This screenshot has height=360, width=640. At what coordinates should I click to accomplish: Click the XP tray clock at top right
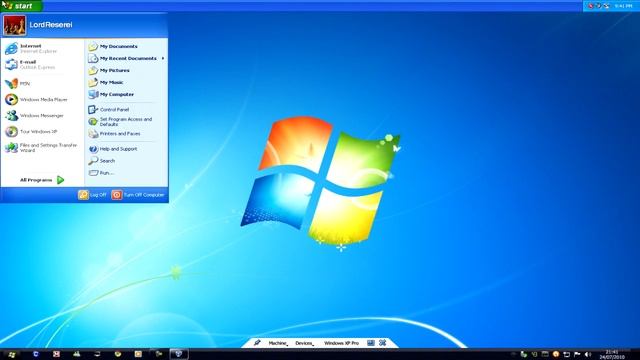tap(623, 6)
